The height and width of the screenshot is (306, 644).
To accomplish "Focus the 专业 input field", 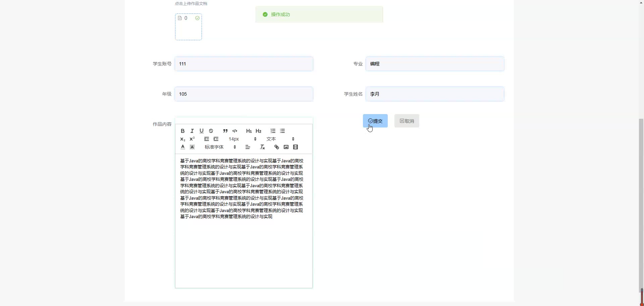I will 435,64.
